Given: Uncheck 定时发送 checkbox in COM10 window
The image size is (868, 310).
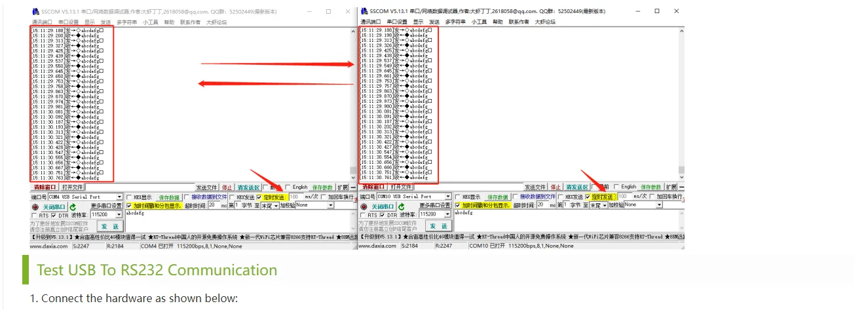Looking at the screenshot, I should pos(588,197).
